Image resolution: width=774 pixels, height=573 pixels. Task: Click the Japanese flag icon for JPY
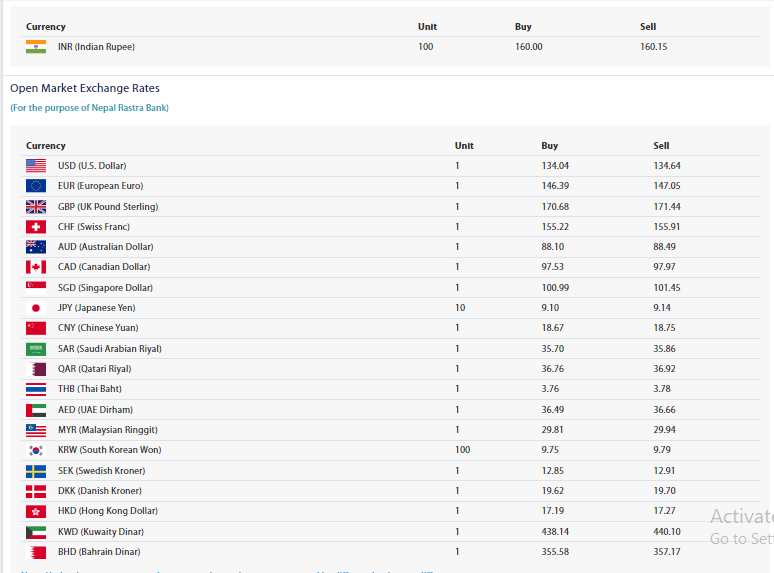(36, 308)
